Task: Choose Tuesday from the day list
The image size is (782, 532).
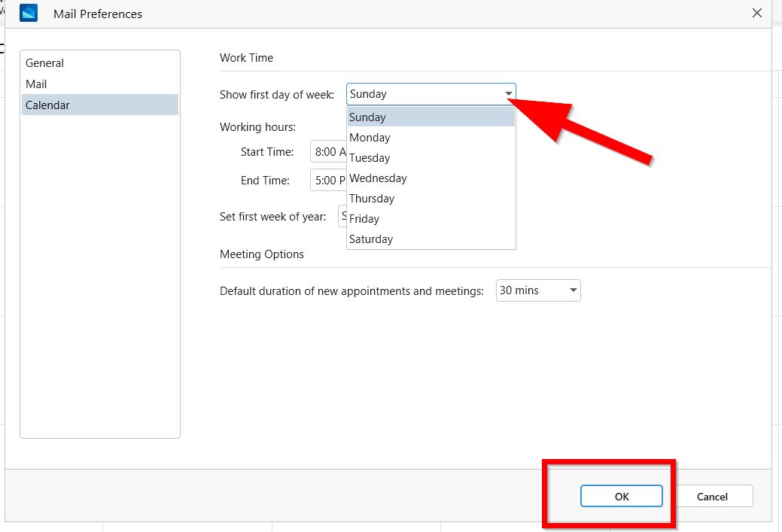Action: pos(431,158)
